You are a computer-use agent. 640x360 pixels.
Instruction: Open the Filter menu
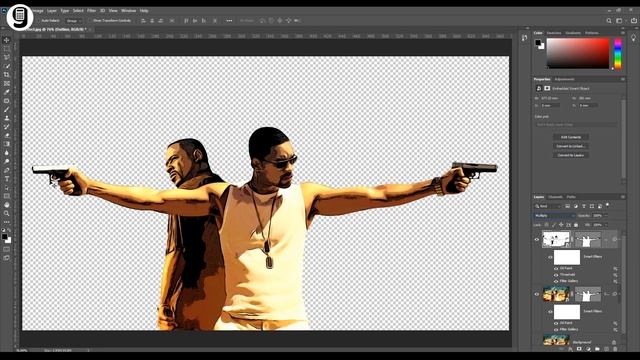click(91, 11)
